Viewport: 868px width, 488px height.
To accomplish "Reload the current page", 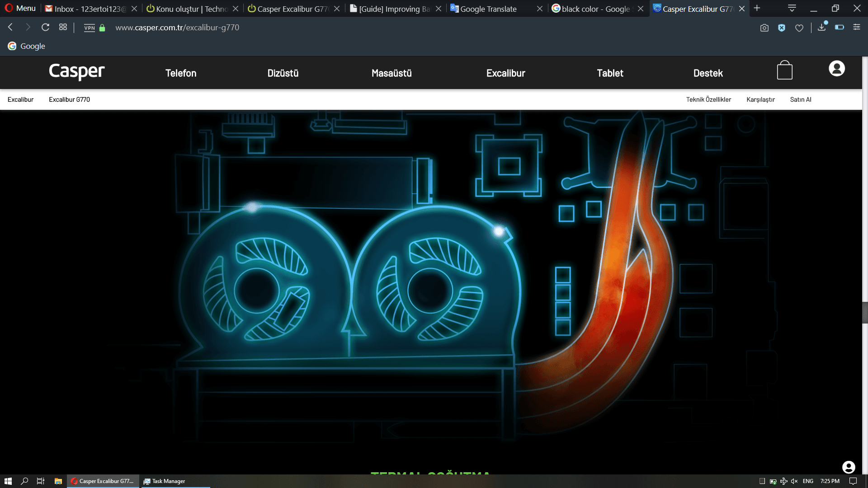I will coord(45,28).
